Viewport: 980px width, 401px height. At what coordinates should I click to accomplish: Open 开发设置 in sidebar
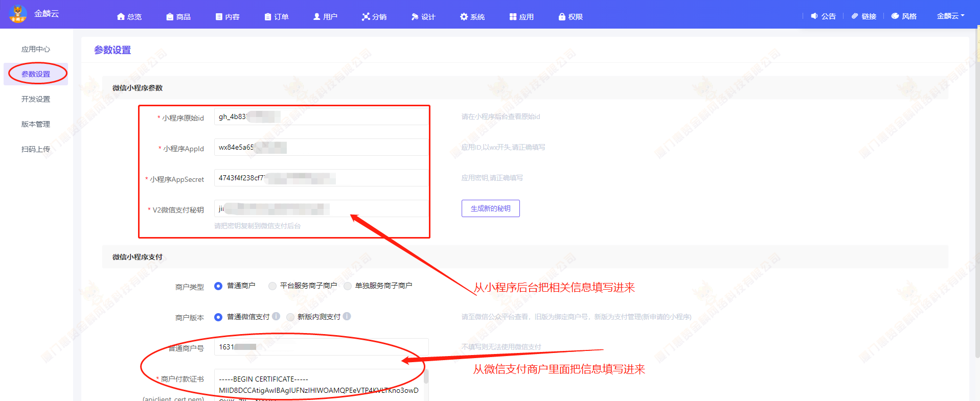pyautogui.click(x=36, y=99)
